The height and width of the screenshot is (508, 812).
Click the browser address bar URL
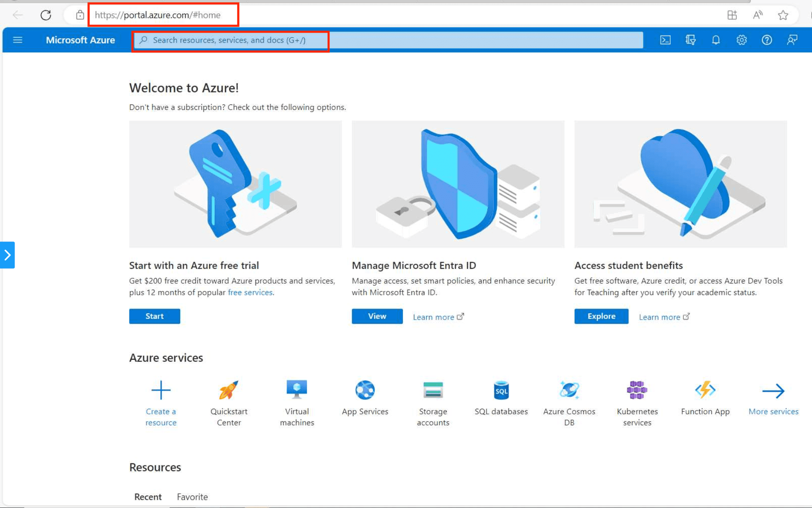157,15
